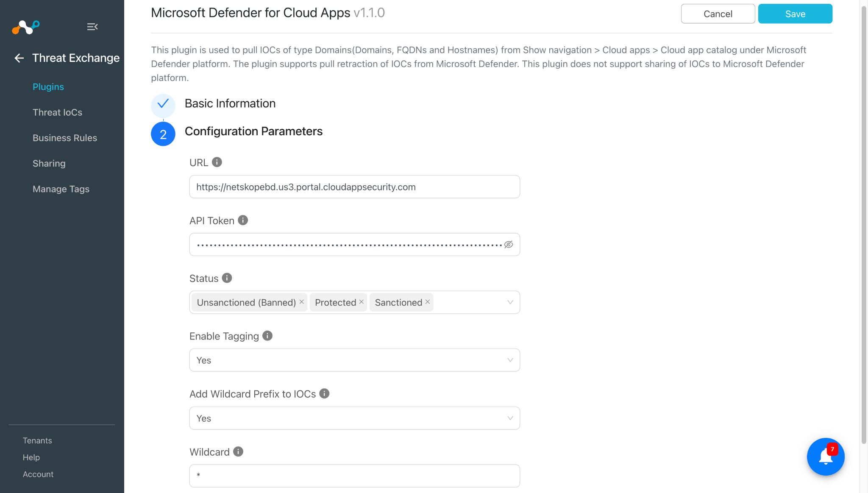Open Business Rules menu item

tap(65, 138)
